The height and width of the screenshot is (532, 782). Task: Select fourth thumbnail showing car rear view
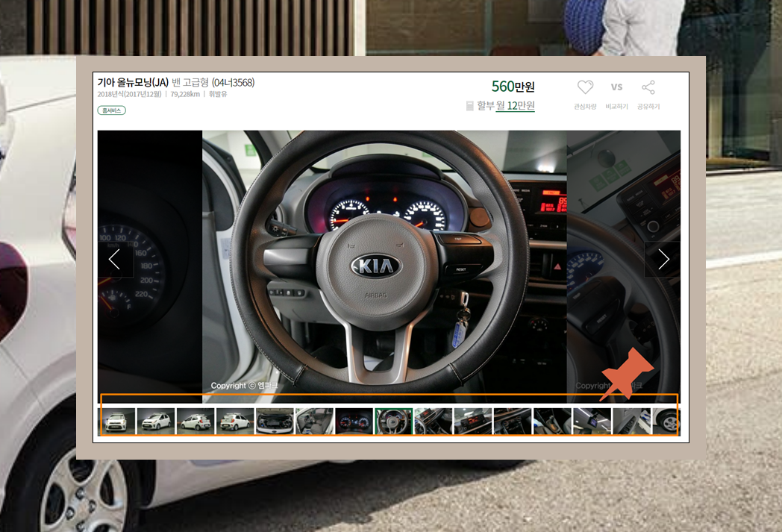click(x=235, y=422)
